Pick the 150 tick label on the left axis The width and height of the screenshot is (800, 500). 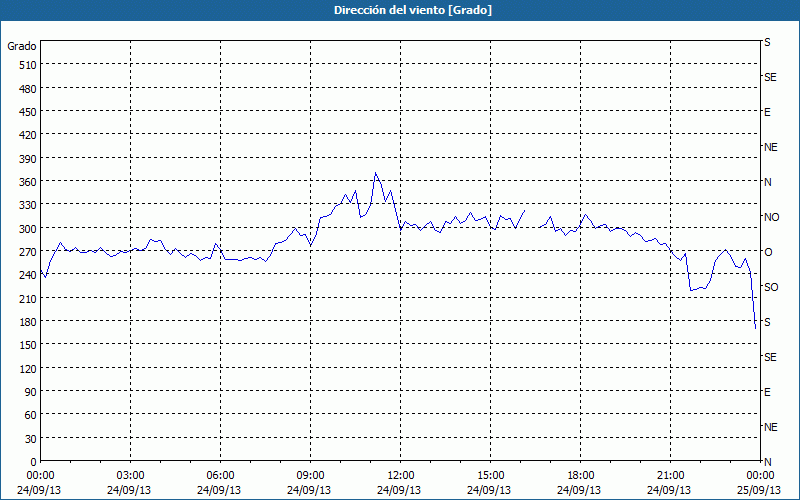29,345
